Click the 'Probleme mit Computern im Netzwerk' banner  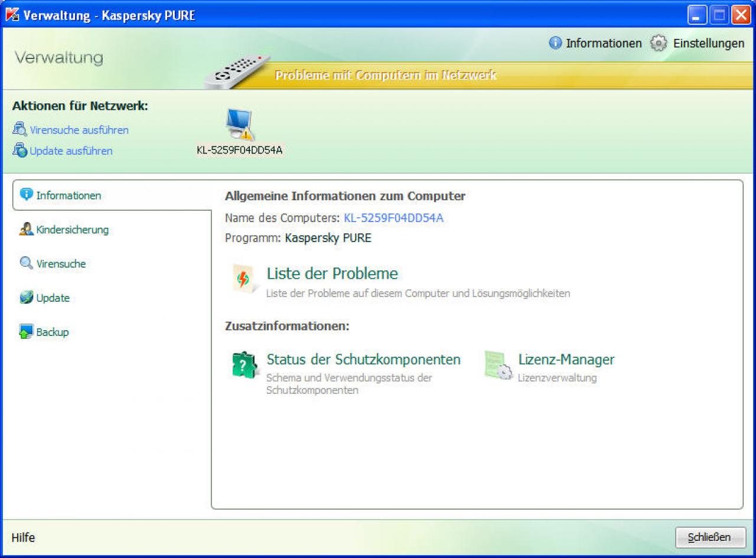(x=386, y=75)
